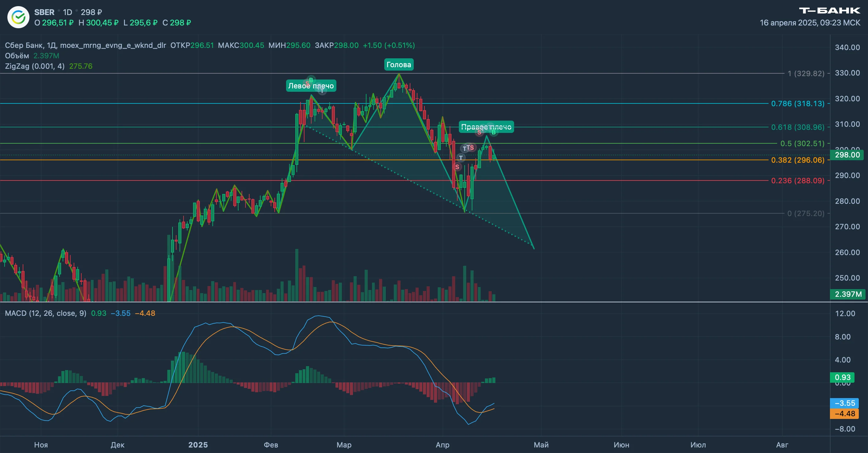Click the 1D timeframe label
The width and height of the screenshot is (868, 453).
point(68,12)
